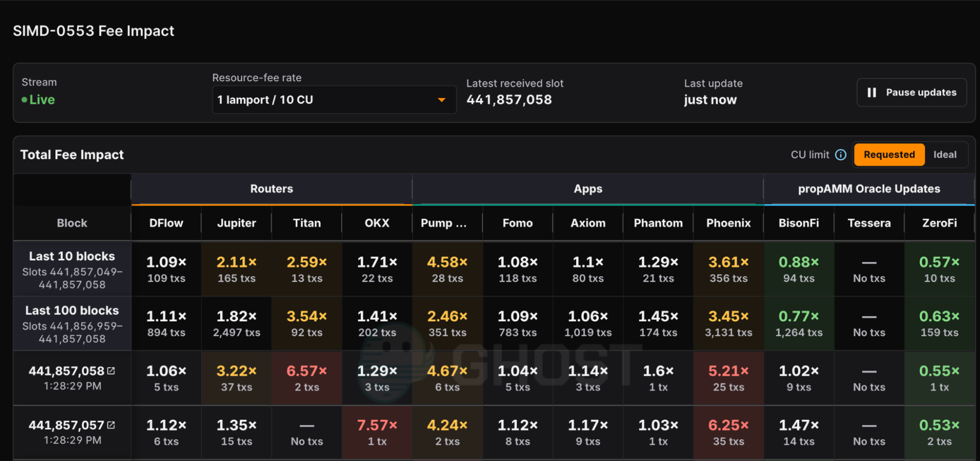Click the Tessera column header
This screenshot has width=980, height=461.
click(869, 223)
